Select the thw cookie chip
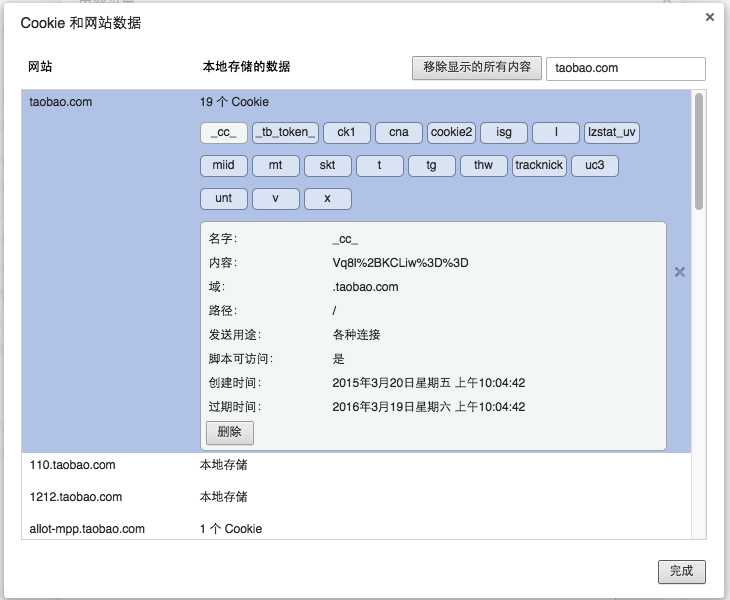This screenshot has height=600, width=730. [x=483, y=166]
